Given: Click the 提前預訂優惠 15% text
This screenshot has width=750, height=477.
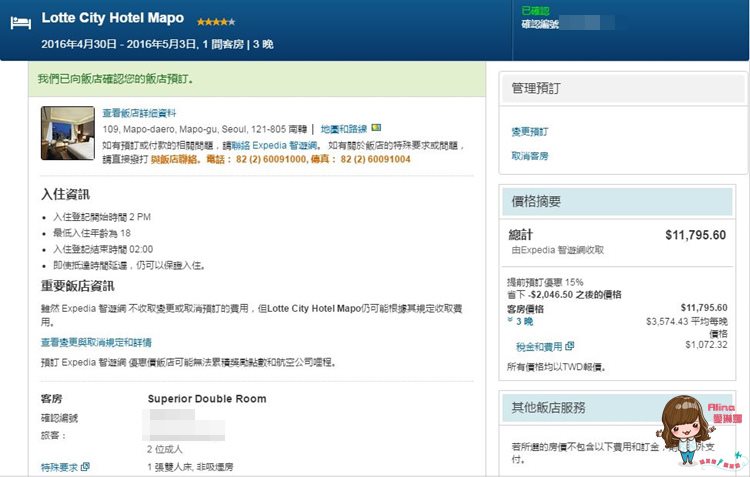Looking at the screenshot, I should coord(545,282).
